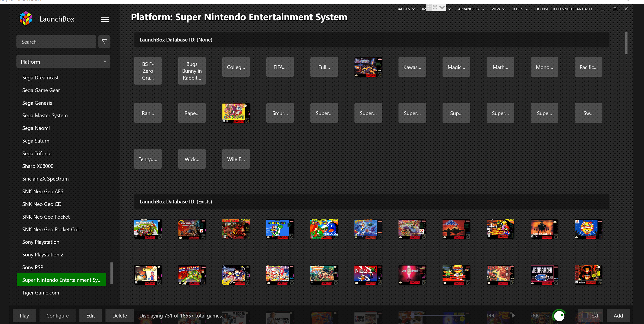Select Sinclair ZX Spectrum platform
This screenshot has width=644, height=324.
tap(45, 179)
